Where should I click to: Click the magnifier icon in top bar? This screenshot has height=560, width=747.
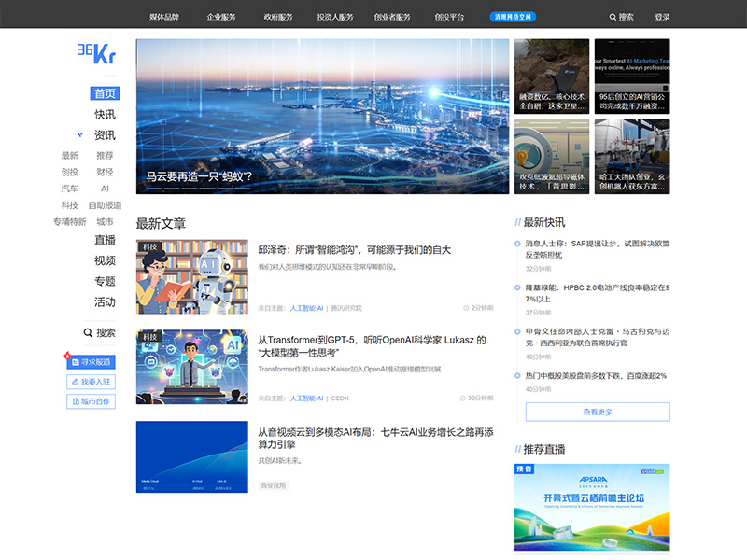(x=613, y=17)
